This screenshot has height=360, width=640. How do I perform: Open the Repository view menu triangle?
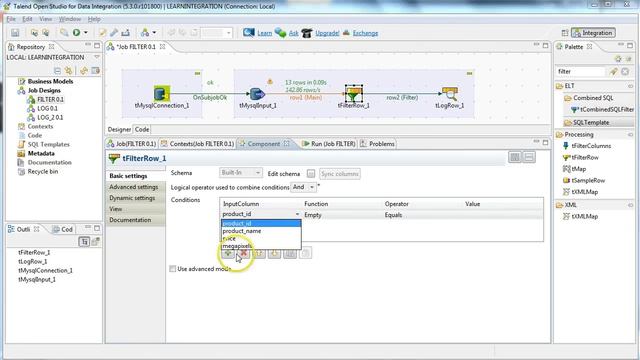[x=97, y=57]
